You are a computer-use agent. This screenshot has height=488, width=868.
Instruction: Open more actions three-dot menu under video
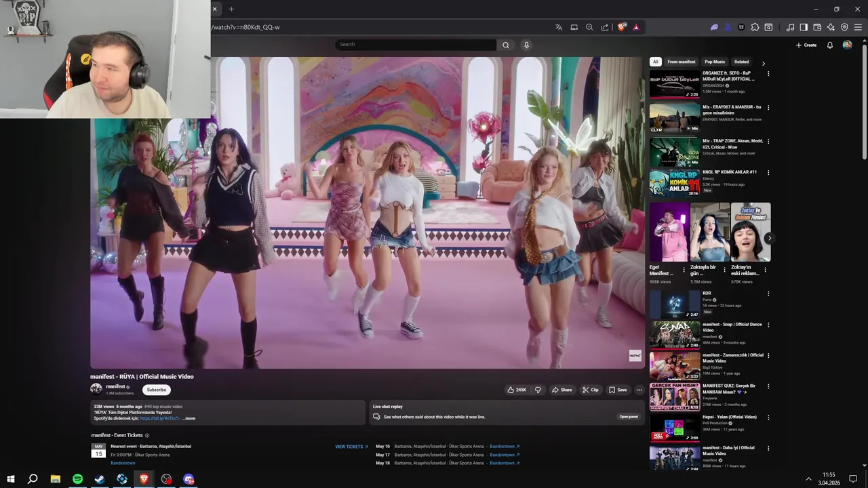(x=639, y=390)
